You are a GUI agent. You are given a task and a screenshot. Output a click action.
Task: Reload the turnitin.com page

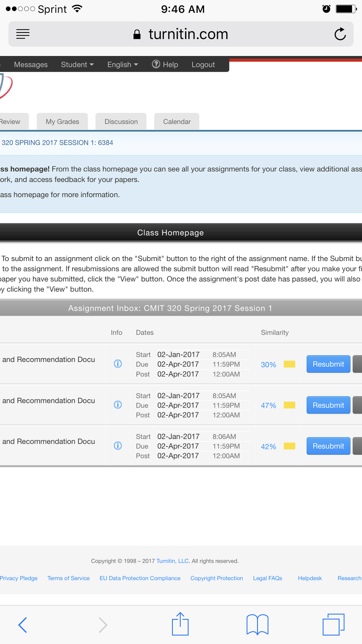(340, 34)
